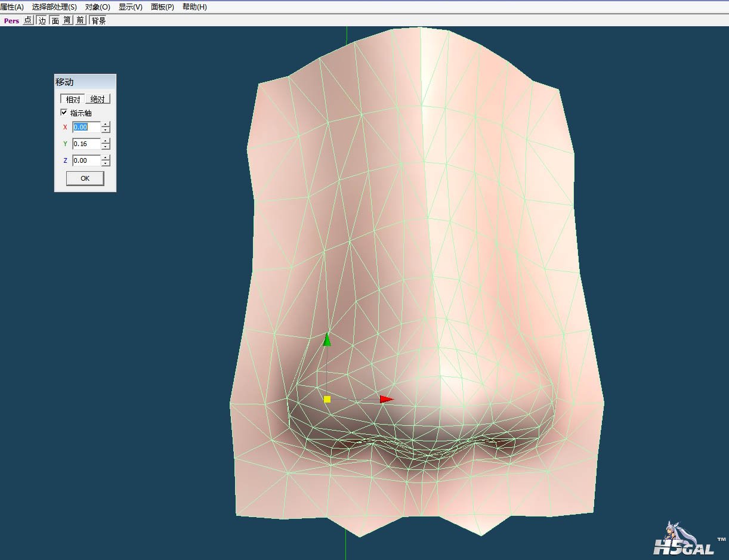Click the green Y-axis gizmo arrow
The height and width of the screenshot is (560, 729).
pyautogui.click(x=326, y=340)
